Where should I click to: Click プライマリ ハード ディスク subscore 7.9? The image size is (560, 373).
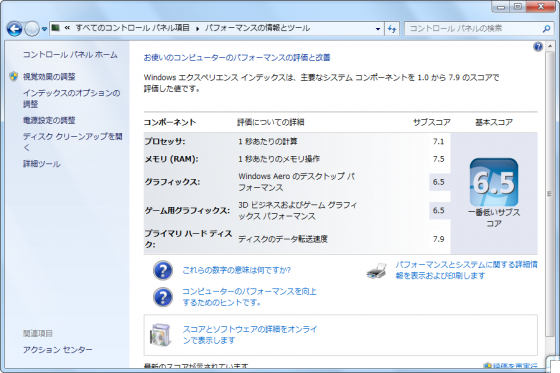[x=439, y=239]
